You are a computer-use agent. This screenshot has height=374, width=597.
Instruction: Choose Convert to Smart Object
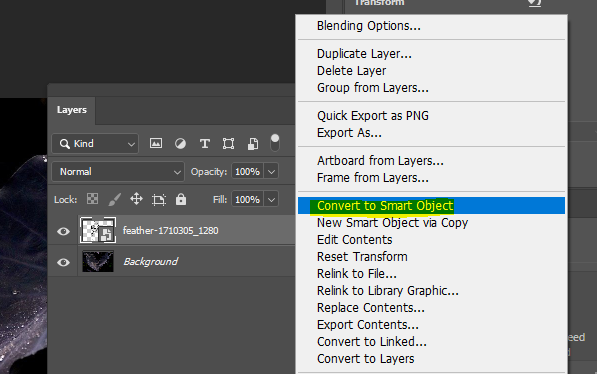point(431,206)
